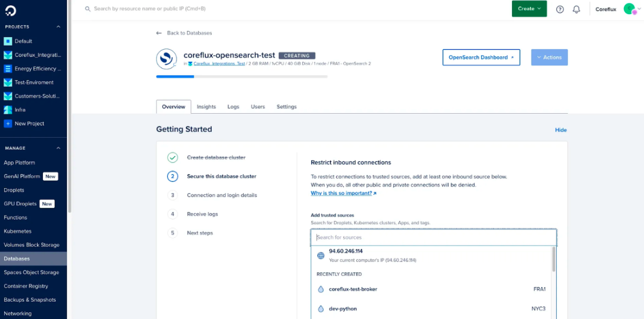This screenshot has width=644, height=319.
Task: Click the completed step checkmark icon
Action: pyautogui.click(x=172, y=157)
